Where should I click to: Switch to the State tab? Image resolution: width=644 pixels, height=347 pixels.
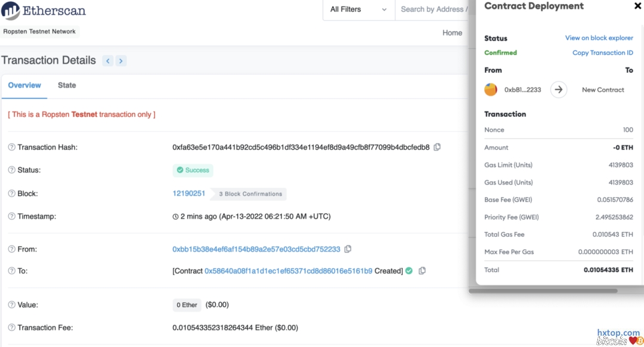(67, 85)
